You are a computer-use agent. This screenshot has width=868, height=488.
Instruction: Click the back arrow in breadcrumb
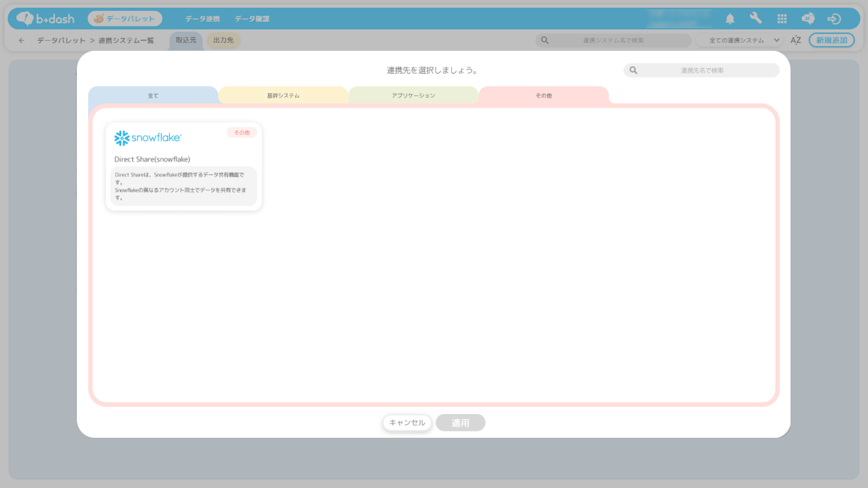click(x=22, y=40)
